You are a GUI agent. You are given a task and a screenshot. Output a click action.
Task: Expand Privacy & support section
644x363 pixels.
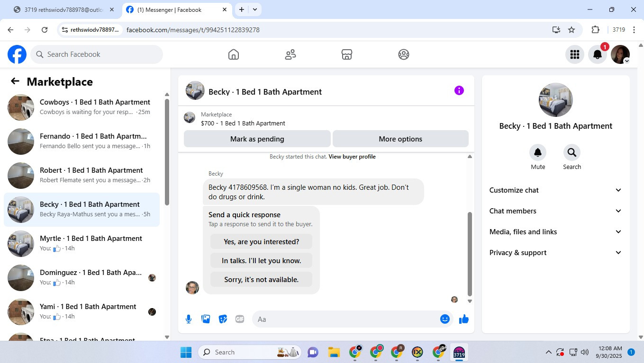pos(555,253)
